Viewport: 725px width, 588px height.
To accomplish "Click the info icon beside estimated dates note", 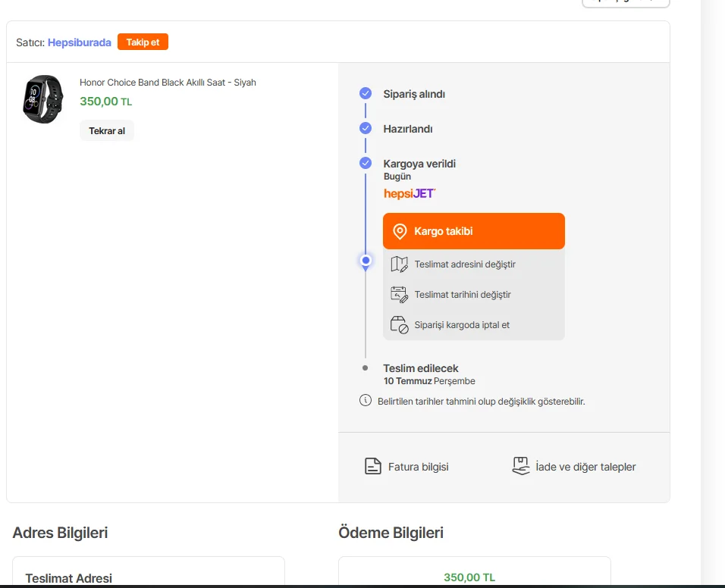I will [366, 400].
